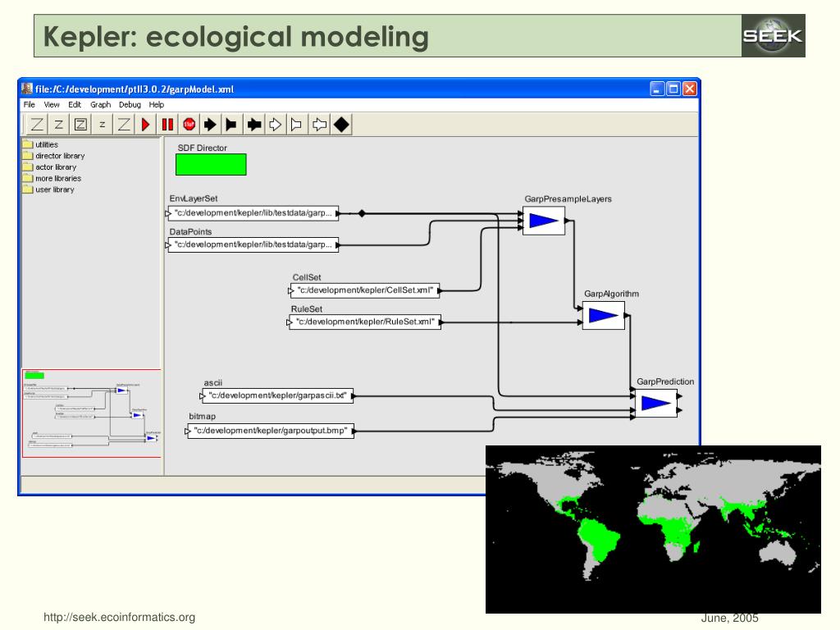Add a new input port (solid right arrow)
Viewport: 840px width, 630px height.
coord(211,125)
